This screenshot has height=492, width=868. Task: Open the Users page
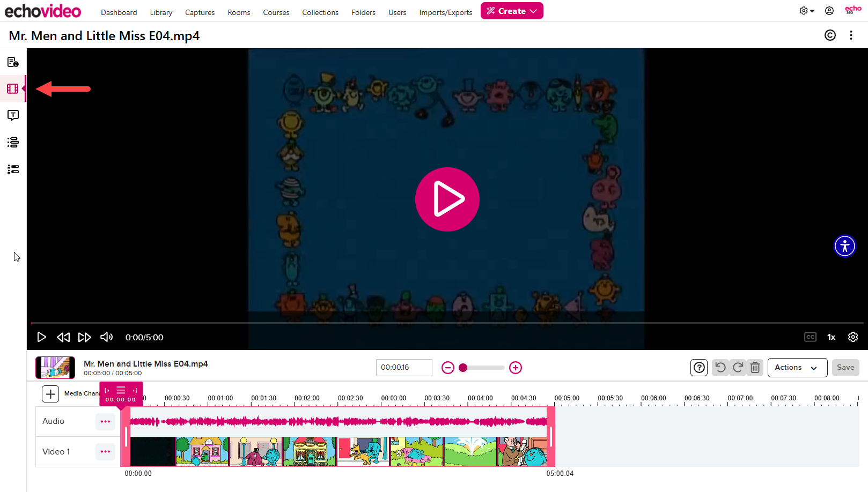point(398,12)
